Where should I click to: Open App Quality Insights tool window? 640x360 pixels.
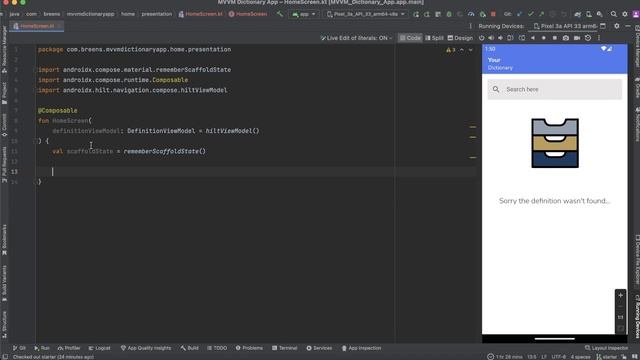coord(146,348)
